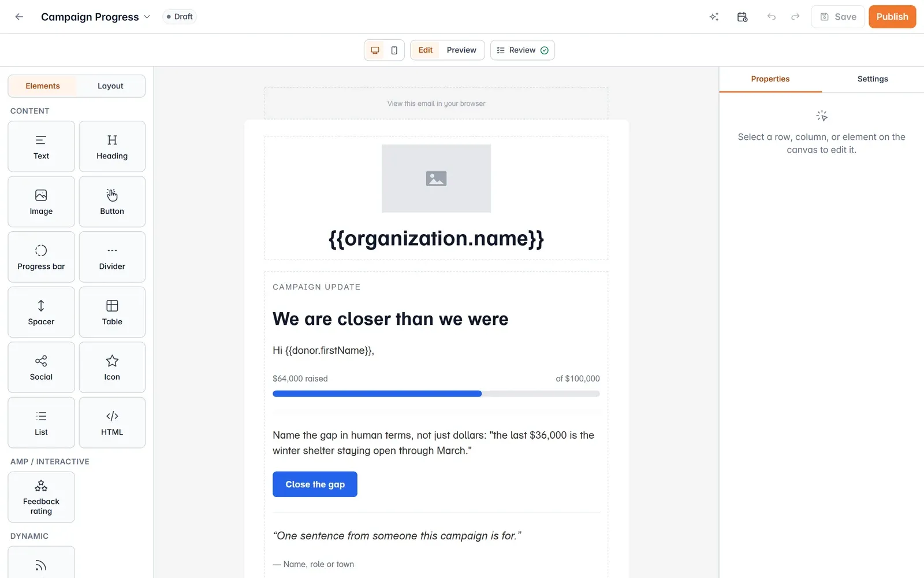
Task: Add an Image element
Action: 41,202
